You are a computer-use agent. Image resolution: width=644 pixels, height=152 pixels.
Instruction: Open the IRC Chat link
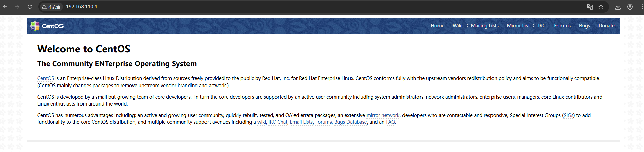tap(278, 122)
